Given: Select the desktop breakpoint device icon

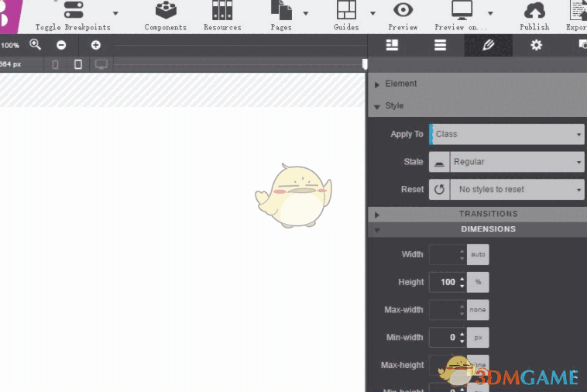Looking at the screenshot, I should coord(101,64).
